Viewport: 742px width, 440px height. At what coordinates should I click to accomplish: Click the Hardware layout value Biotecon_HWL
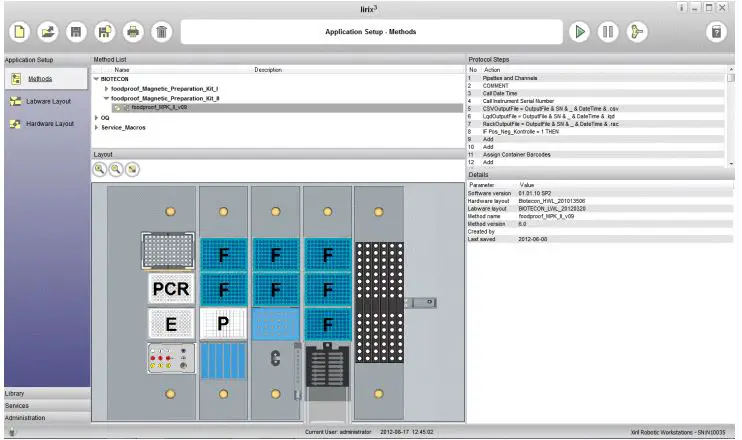[552, 201]
